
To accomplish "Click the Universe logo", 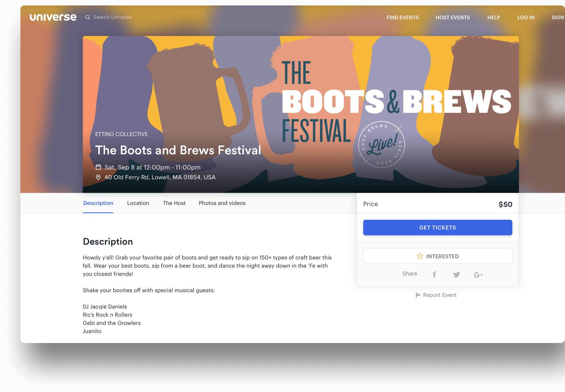I will (x=53, y=17).
